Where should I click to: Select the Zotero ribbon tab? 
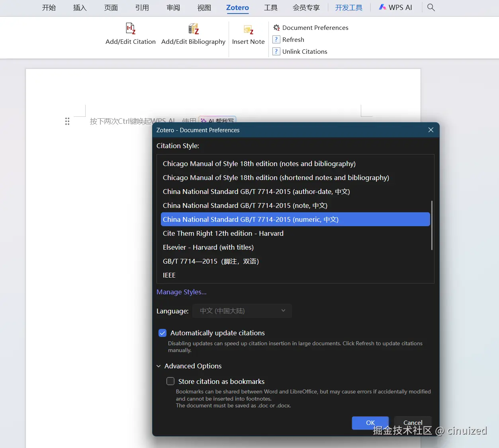pyautogui.click(x=238, y=8)
